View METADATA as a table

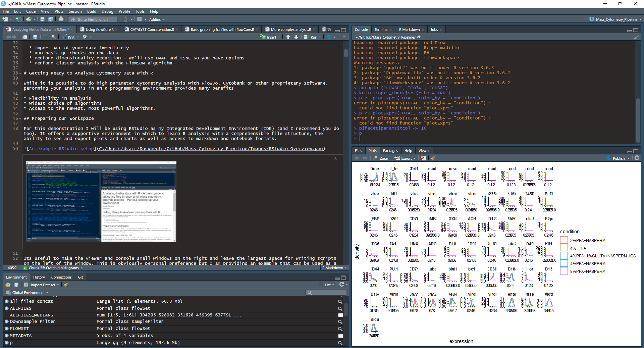pyautogui.click(x=340, y=336)
